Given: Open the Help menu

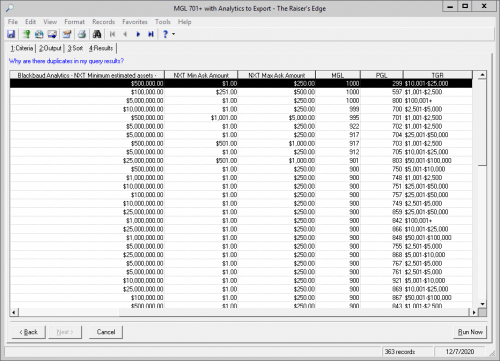Looking at the screenshot, I should [x=184, y=22].
